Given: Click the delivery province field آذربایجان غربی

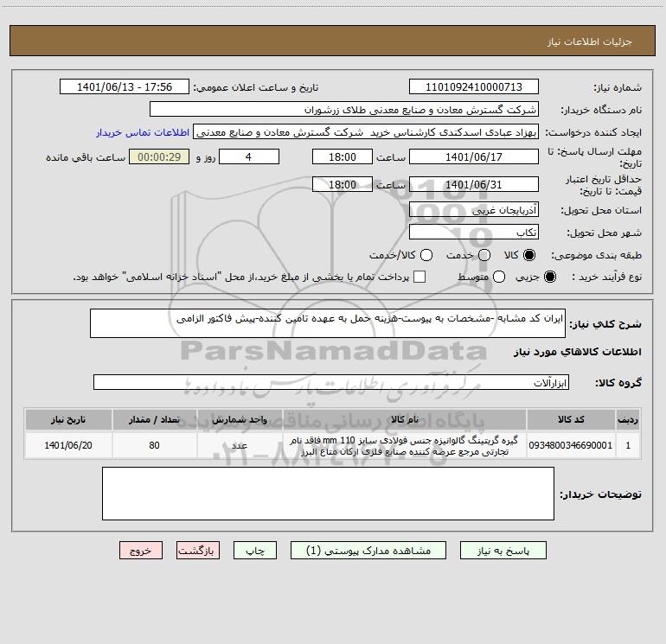Looking at the screenshot, I should 474,210.
